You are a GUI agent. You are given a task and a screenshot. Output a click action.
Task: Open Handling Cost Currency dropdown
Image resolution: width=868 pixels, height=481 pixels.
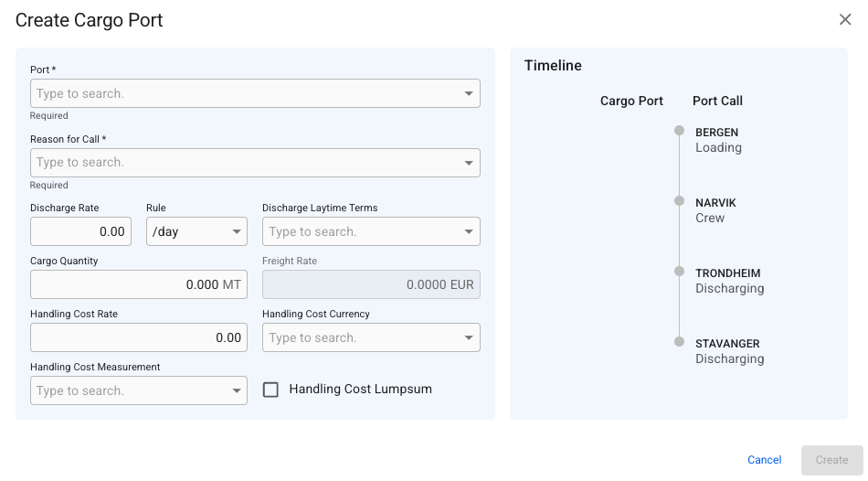(469, 337)
